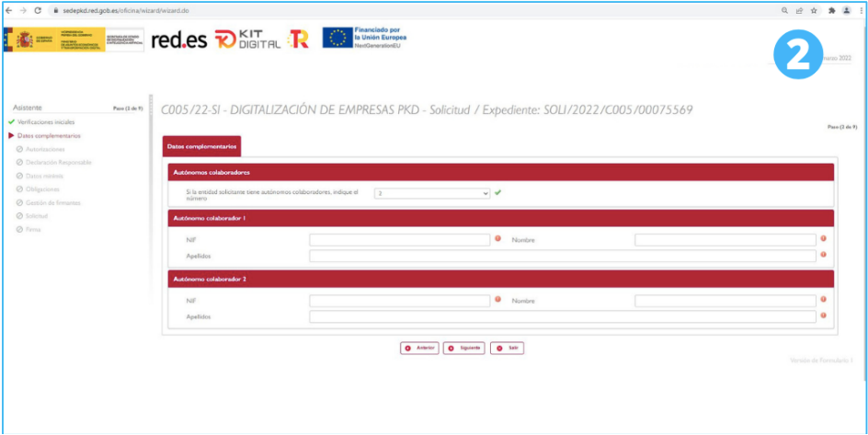
Task: Open the browser profile avatar icon
Action: (847, 10)
